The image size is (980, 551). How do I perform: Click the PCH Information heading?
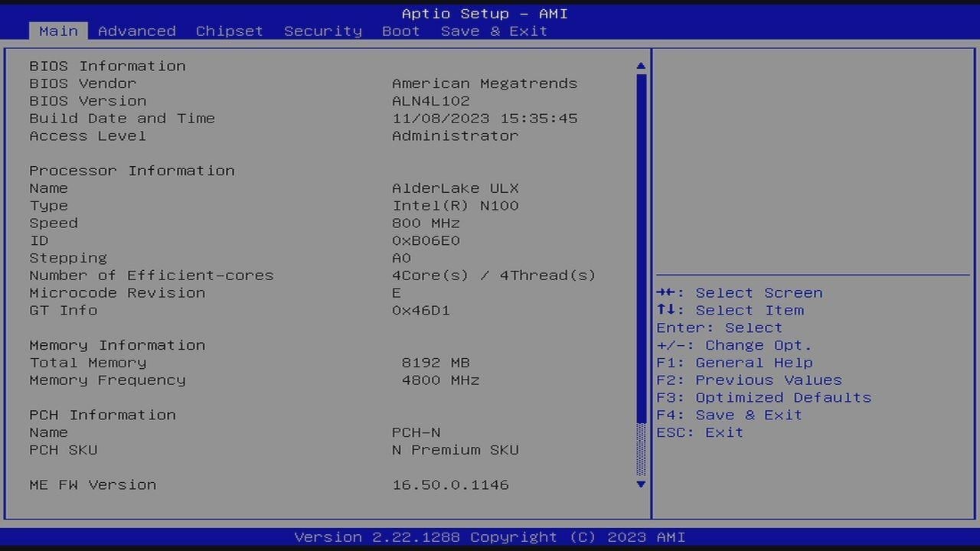tap(103, 415)
